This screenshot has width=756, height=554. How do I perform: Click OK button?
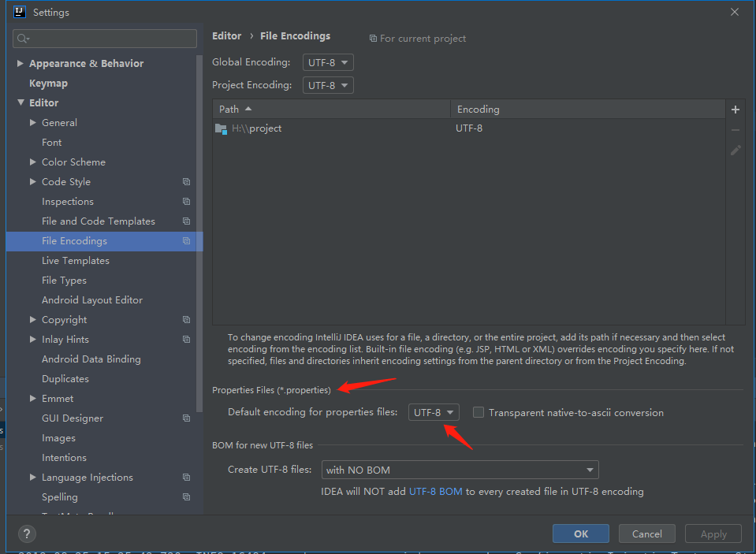[580, 534]
